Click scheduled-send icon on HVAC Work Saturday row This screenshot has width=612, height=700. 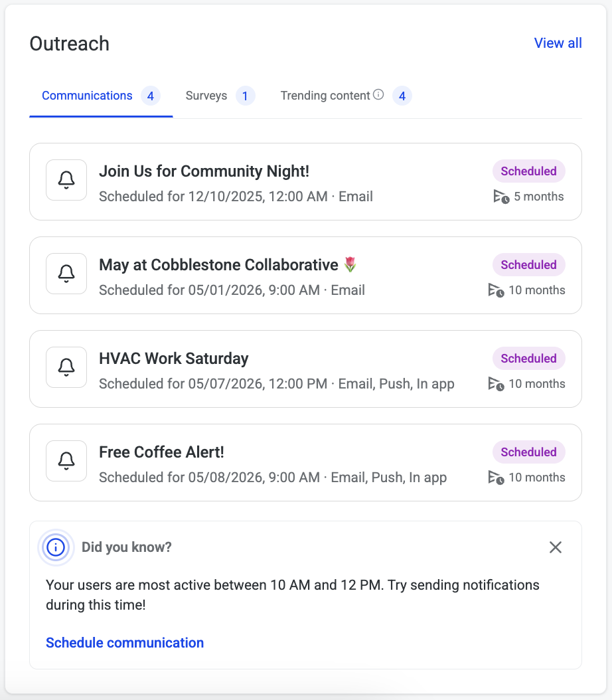496,384
